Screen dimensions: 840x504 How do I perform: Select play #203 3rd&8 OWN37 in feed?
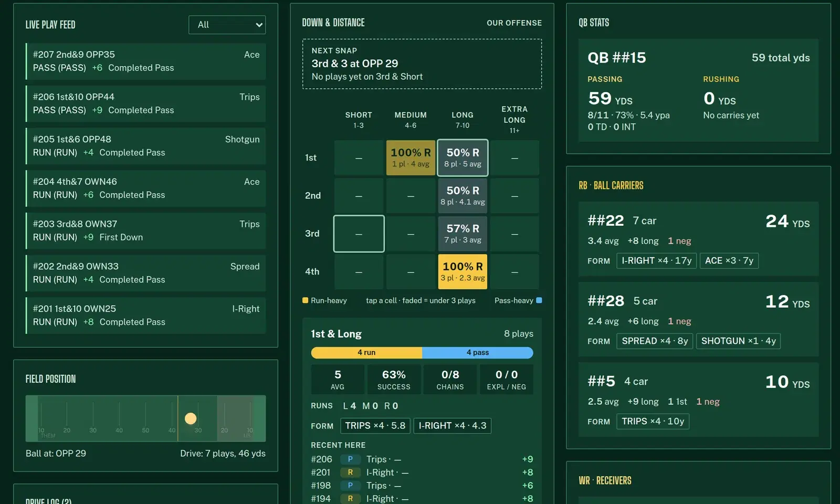click(146, 231)
